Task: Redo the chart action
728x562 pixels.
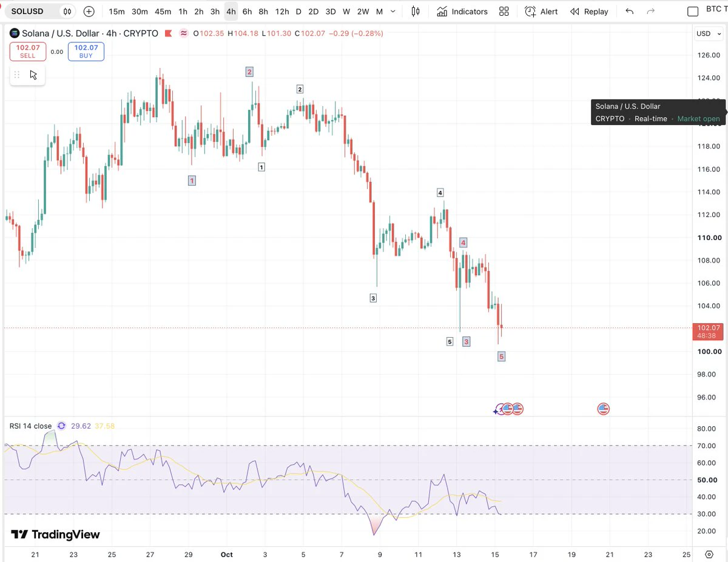Action: [651, 12]
